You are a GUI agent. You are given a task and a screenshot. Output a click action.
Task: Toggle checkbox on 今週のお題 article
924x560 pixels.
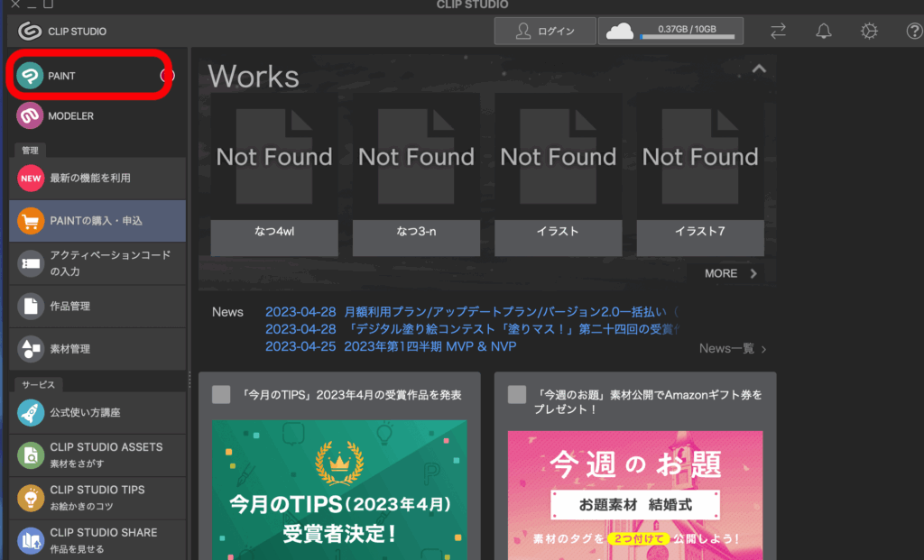click(x=517, y=395)
